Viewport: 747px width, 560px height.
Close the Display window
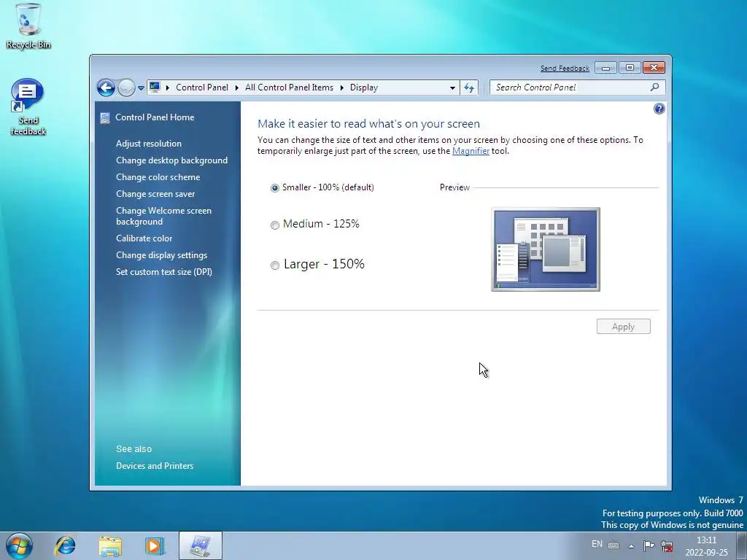[654, 68]
